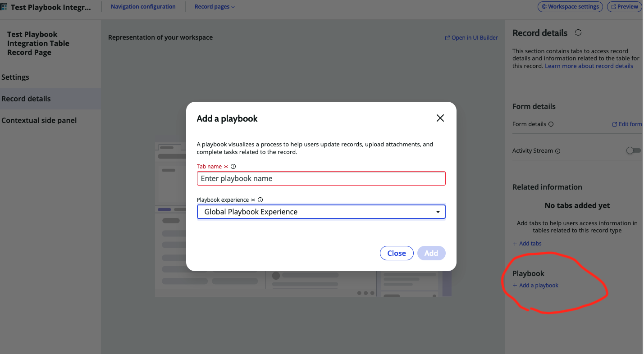Image resolution: width=644 pixels, height=354 pixels.
Task: Click the plus icon next to Add tabs
Action: coord(514,243)
